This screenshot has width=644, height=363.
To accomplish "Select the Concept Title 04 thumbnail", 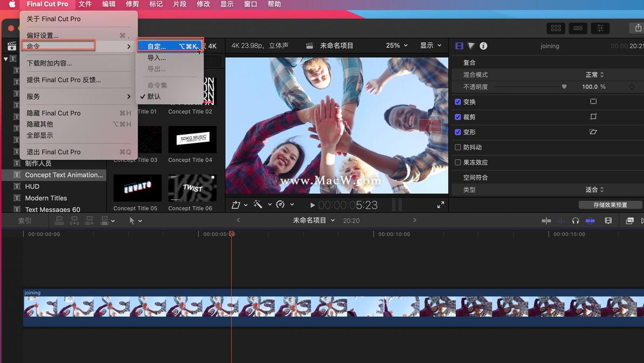I will point(192,140).
